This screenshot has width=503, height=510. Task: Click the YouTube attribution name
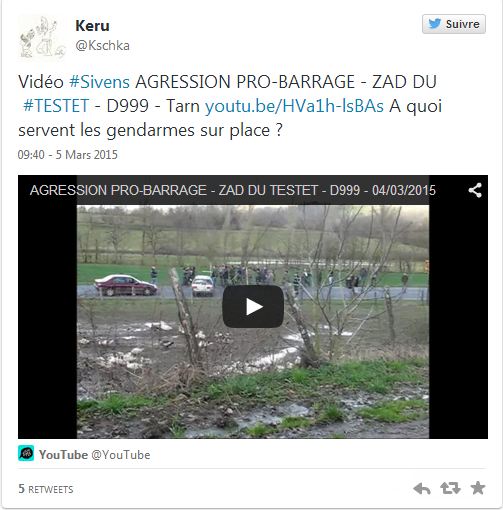point(63,455)
